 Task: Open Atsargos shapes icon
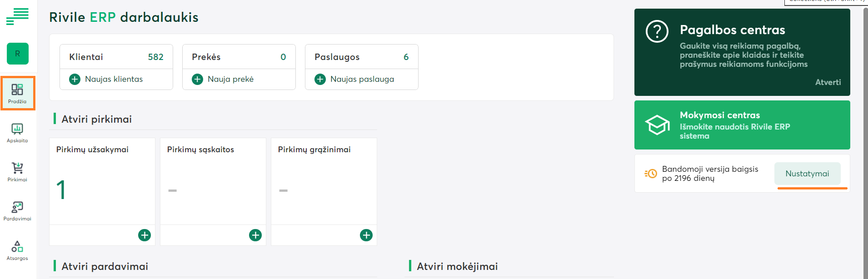click(17, 250)
